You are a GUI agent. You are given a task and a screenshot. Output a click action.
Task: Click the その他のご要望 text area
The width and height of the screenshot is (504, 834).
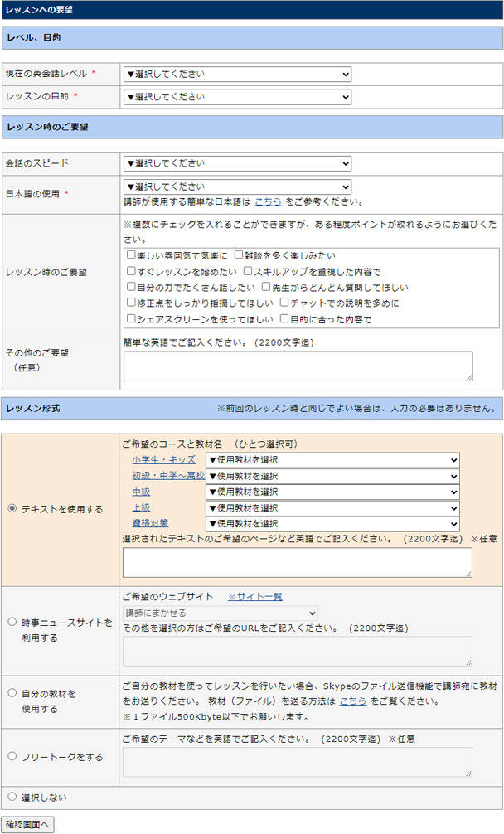click(298, 366)
